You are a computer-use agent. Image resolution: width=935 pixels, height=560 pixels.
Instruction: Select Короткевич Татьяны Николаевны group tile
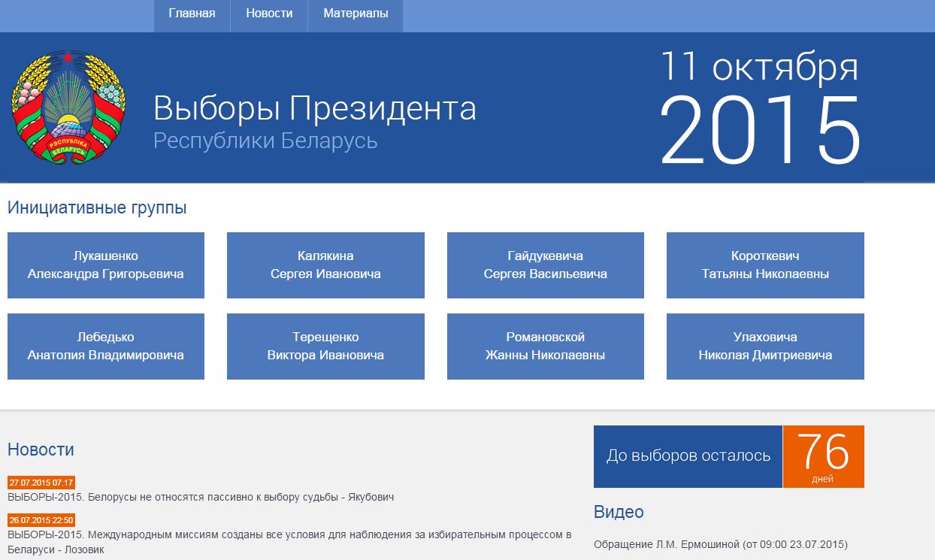pos(765,265)
